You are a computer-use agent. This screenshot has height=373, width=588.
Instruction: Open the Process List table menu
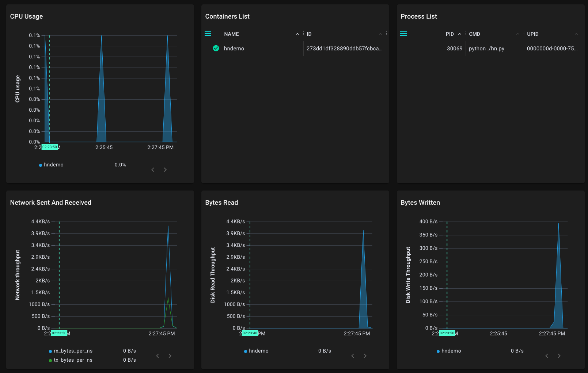pyautogui.click(x=403, y=33)
